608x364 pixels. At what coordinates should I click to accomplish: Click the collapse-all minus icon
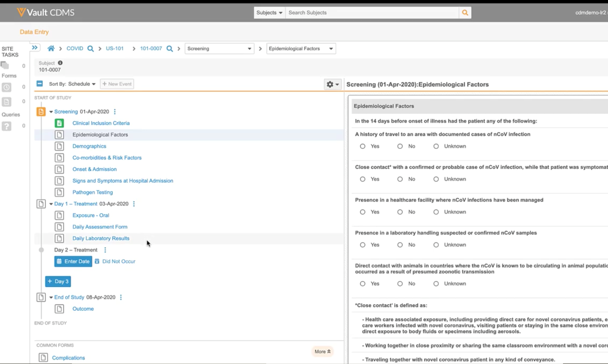[x=40, y=84]
